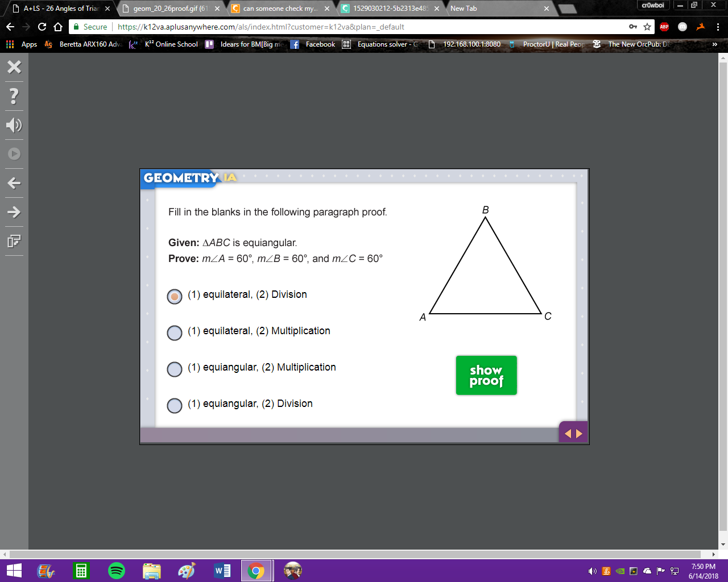This screenshot has width=728, height=582.
Task: Click the green show proof button
Action: (x=486, y=375)
